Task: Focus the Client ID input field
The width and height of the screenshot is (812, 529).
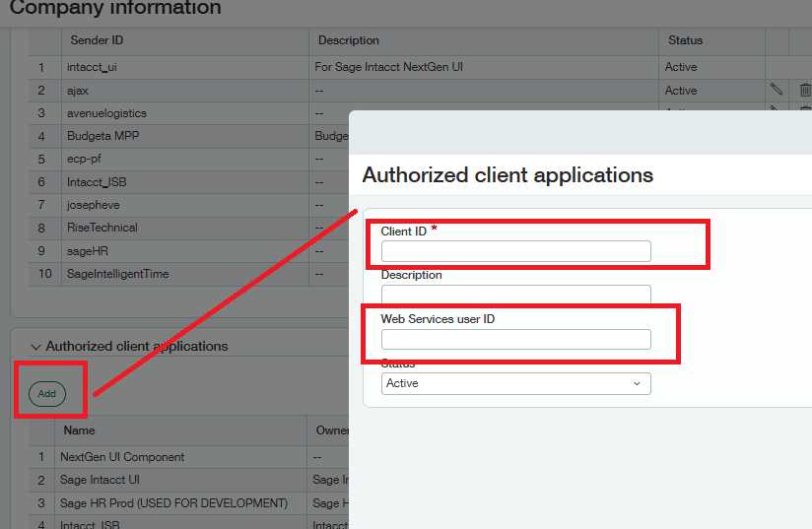Action: (x=515, y=251)
